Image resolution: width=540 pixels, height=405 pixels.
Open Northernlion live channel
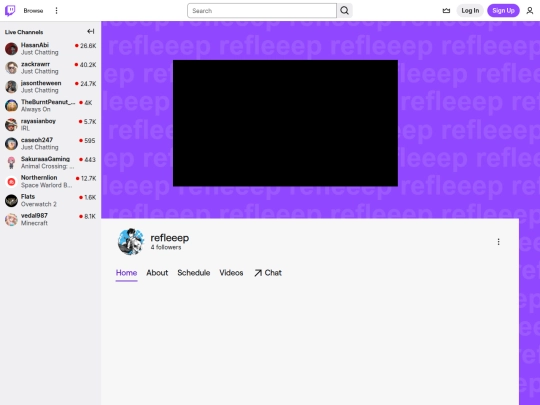[51, 181]
